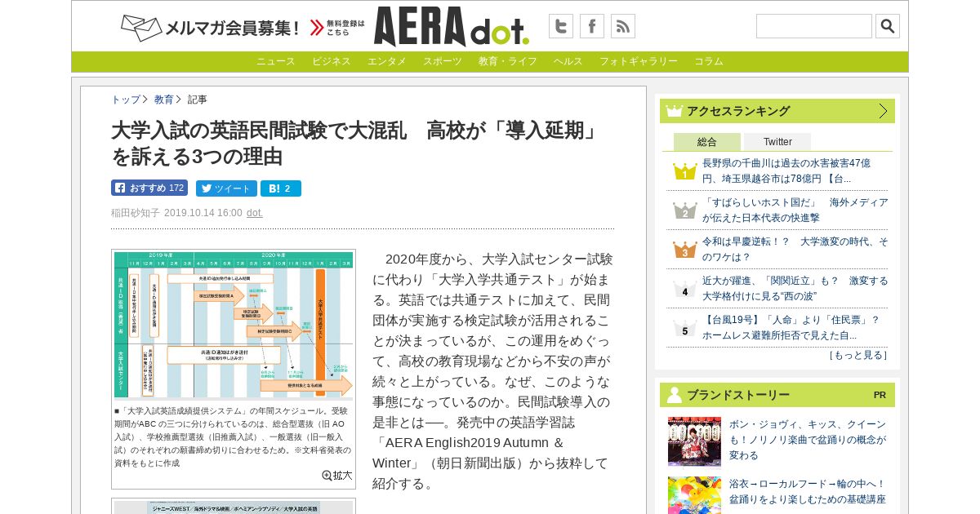Open the 教育・ライフ menu
Image resolution: width=980 pixels, height=514 pixels.
508,61
